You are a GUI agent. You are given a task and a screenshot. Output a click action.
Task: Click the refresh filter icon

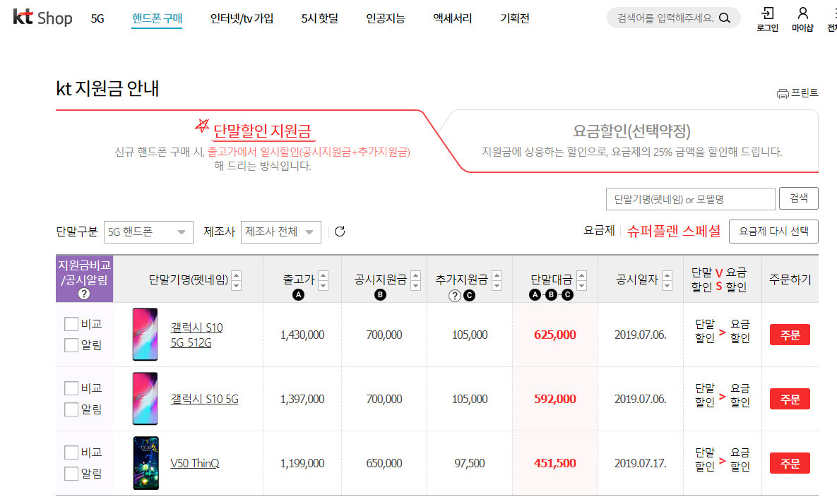coord(340,232)
